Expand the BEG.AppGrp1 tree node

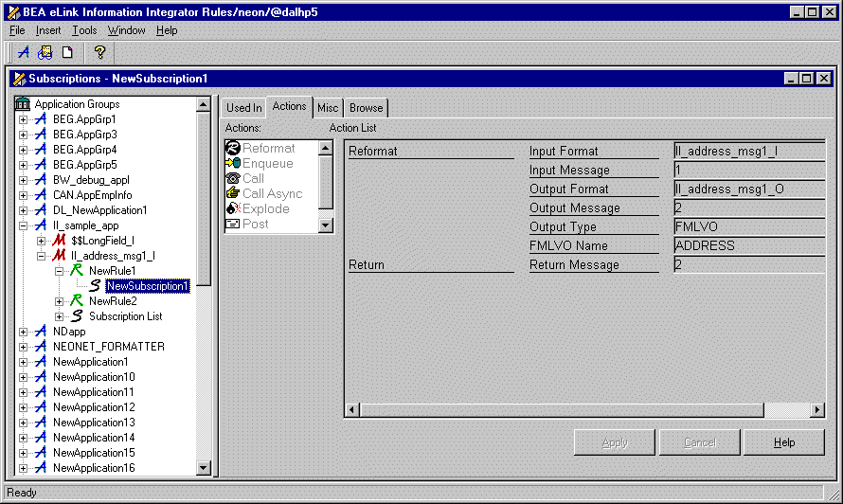pyautogui.click(x=23, y=119)
